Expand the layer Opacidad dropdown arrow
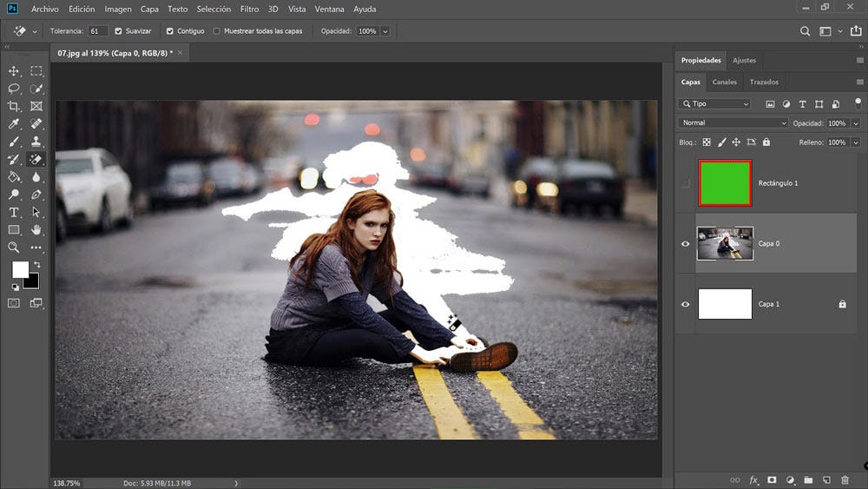 (x=856, y=123)
